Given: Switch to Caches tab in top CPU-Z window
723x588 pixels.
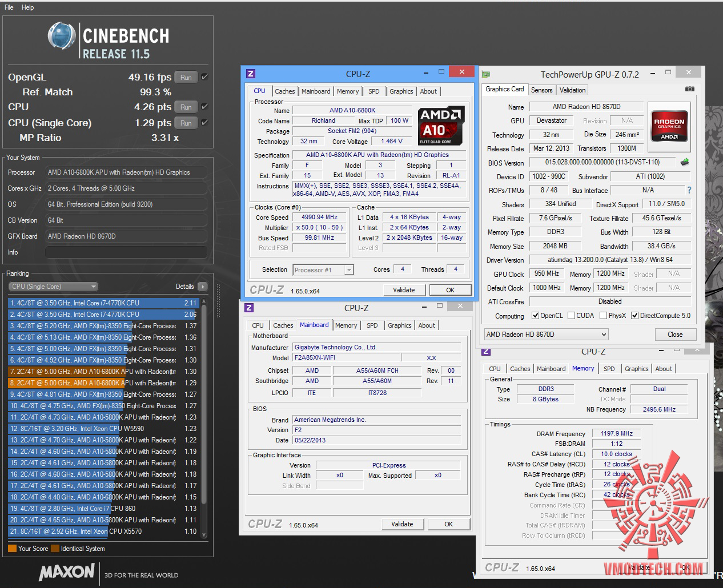Looking at the screenshot, I should [x=284, y=91].
